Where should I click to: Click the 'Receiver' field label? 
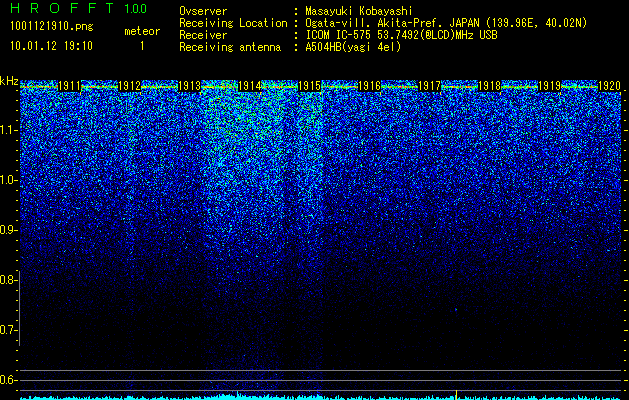[203, 35]
